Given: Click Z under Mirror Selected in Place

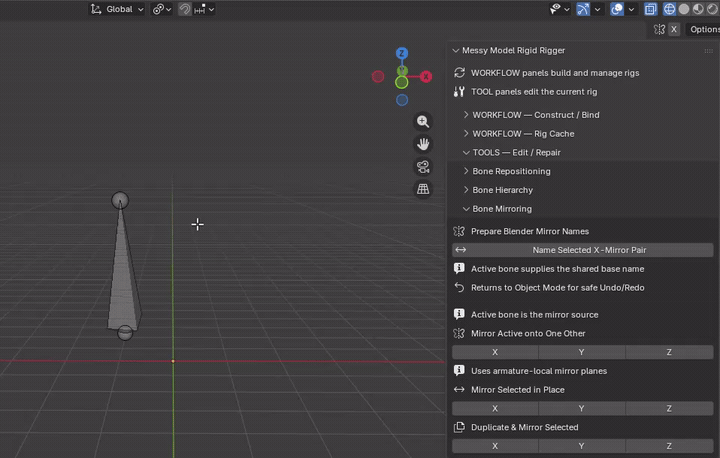Looking at the screenshot, I should 669,408.
